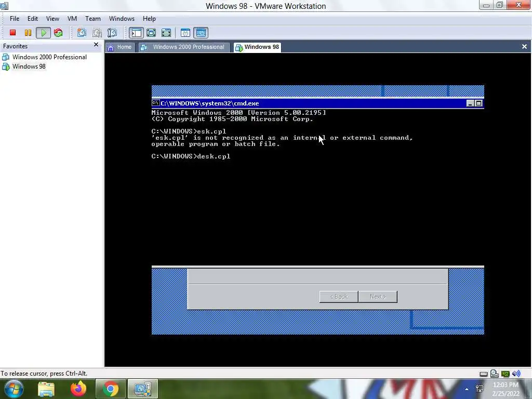Click the C:\WINDOWS\system32\cmd.exe title text
The image size is (532, 399).
(209, 103)
